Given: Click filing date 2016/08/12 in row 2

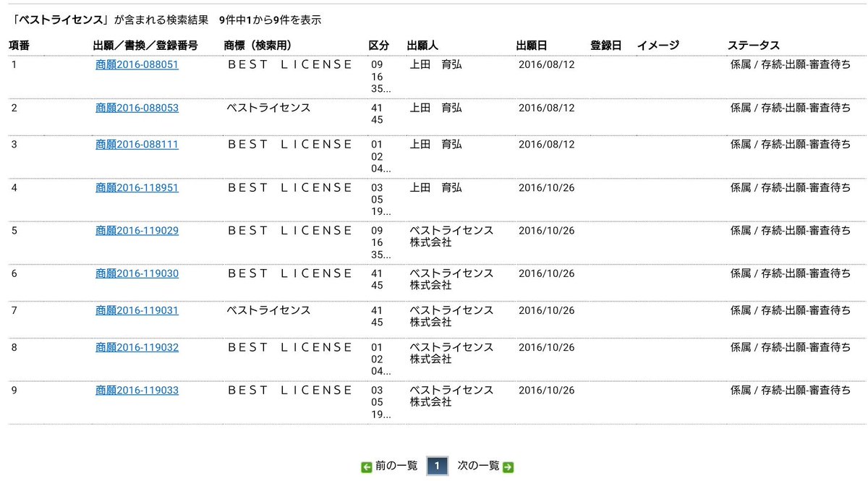Looking at the screenshot, I should 547,108.
